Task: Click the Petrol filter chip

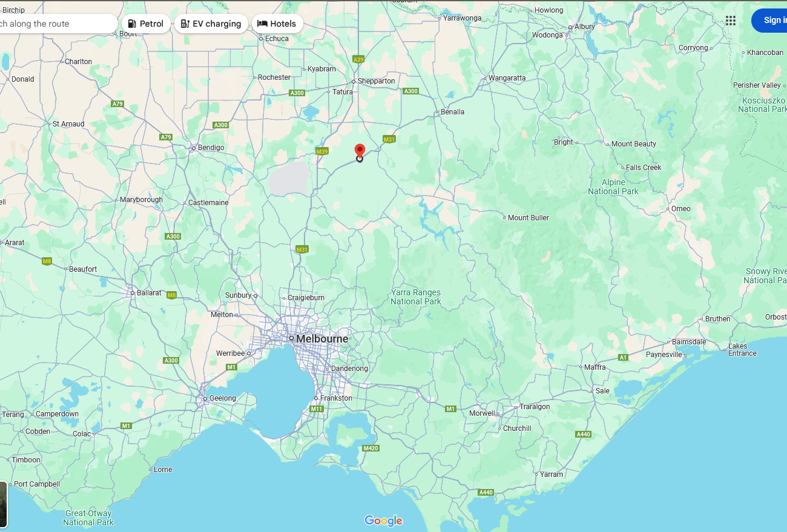Action: [x=146, y=24]
